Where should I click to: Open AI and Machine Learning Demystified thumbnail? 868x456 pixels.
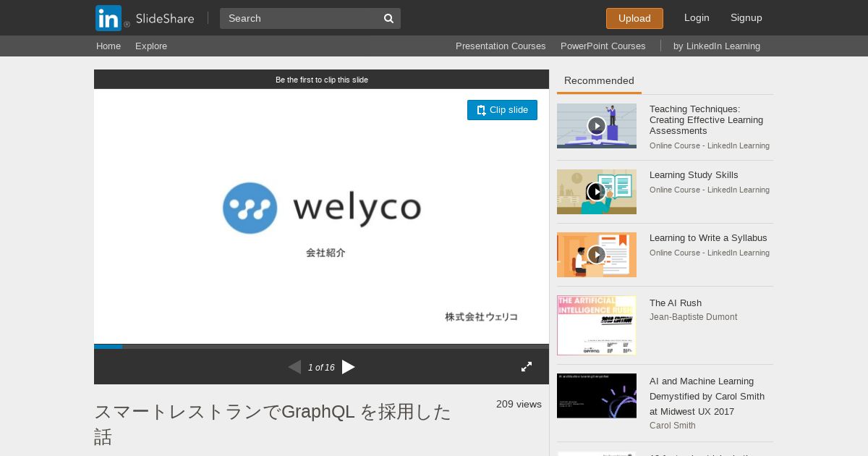click(x=597, y=396)
